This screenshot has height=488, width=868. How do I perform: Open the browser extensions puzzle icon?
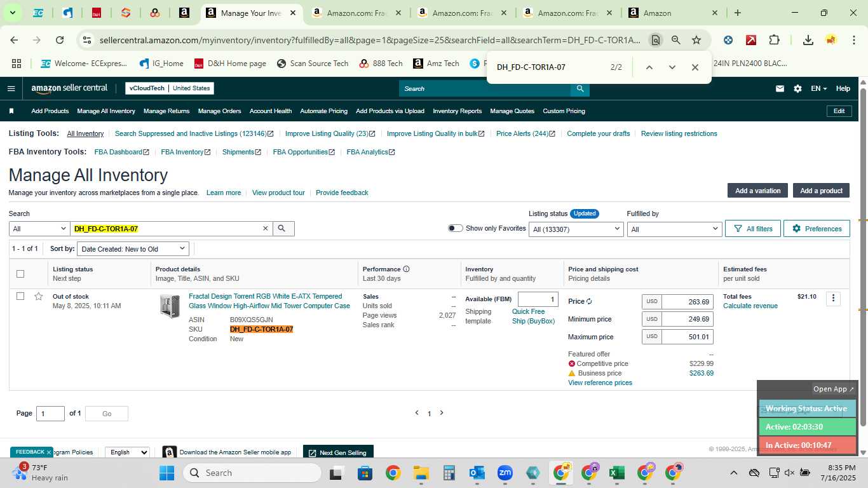(x=774, y=40)
